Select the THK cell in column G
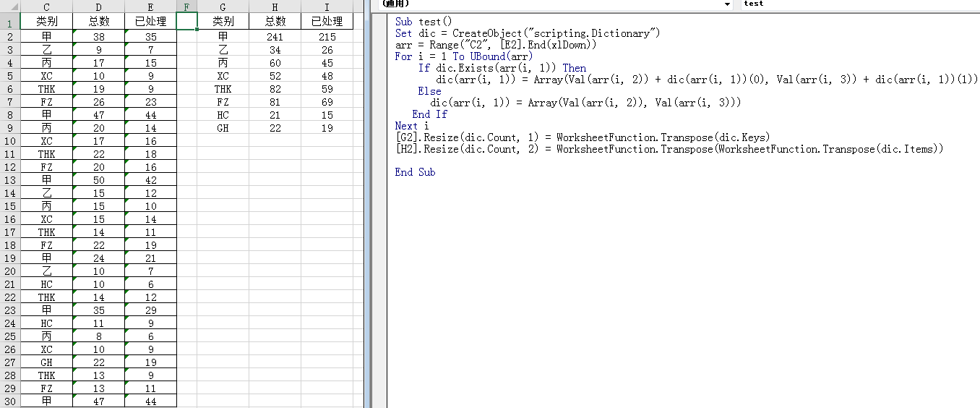Screen dimensions: 980x408 click(223, 89)
